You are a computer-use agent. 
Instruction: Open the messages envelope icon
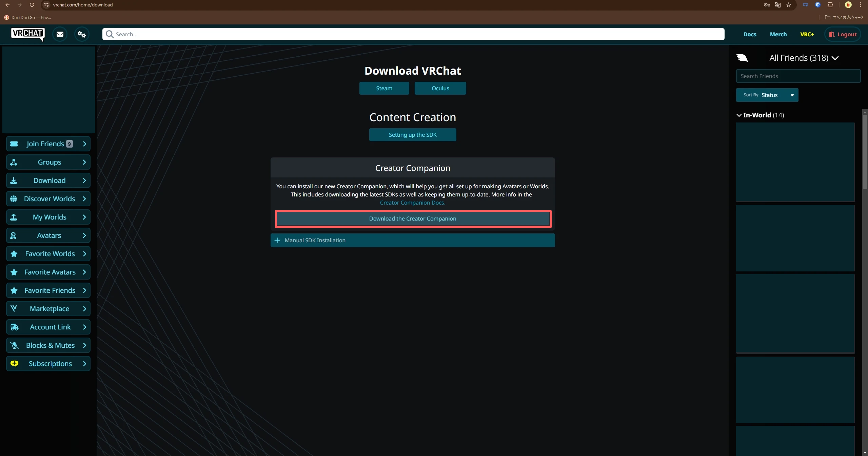[60, 34]
